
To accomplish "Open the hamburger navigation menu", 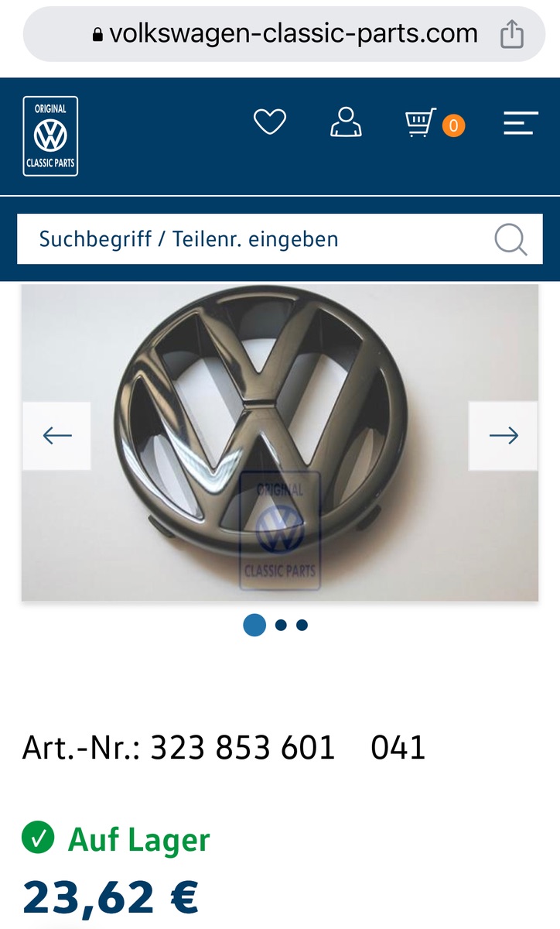I will click(x=521, y=123).
